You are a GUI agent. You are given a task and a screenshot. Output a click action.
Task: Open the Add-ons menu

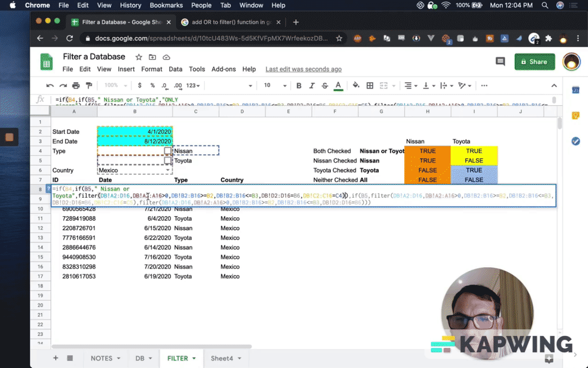[x=224, y=69]
